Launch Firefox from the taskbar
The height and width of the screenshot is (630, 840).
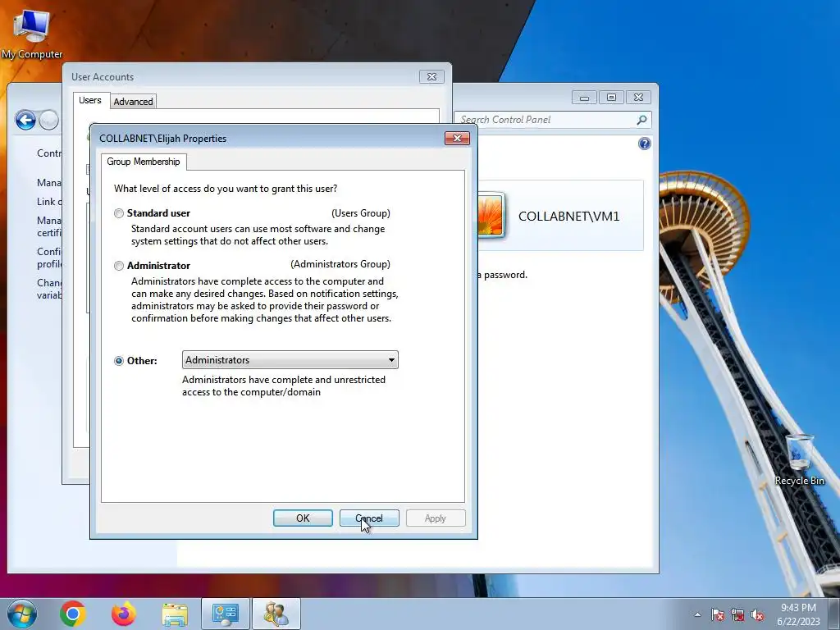(124, 614)
